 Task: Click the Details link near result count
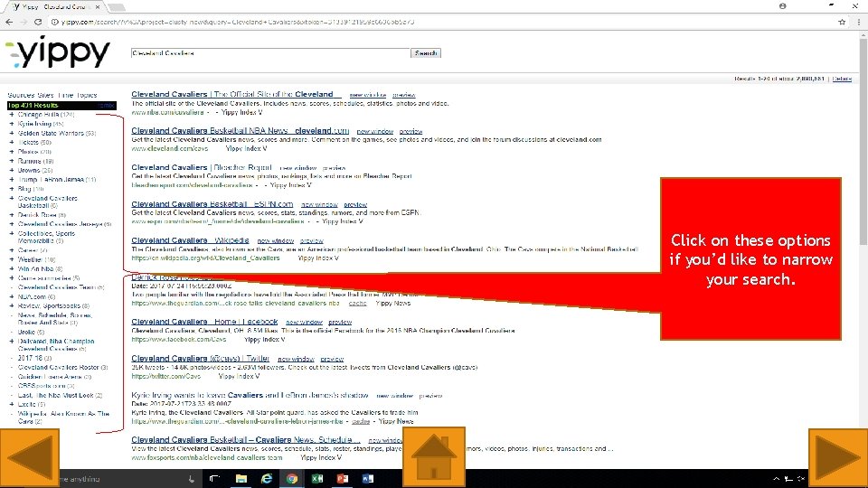[x=842, y=79]
